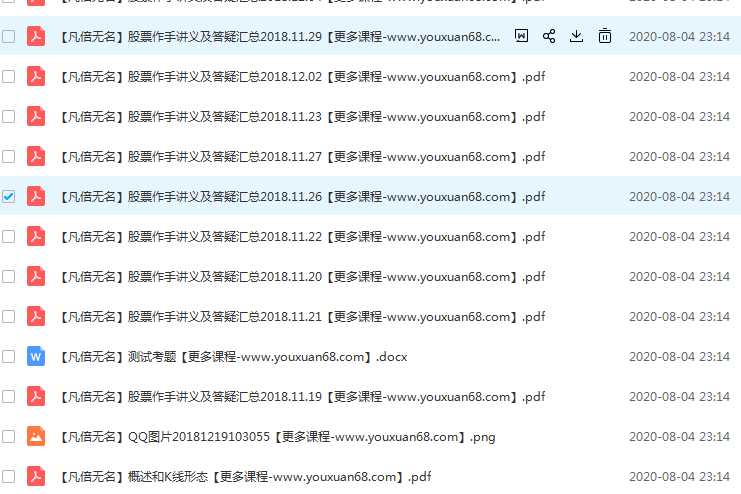Click the PDF icon of 2018.12.02 file

point(36,76)
